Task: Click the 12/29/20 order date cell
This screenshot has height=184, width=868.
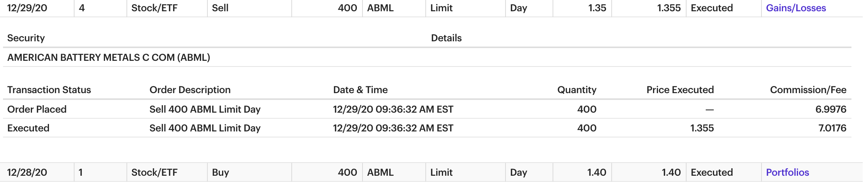Action: [x=27, y=8]
